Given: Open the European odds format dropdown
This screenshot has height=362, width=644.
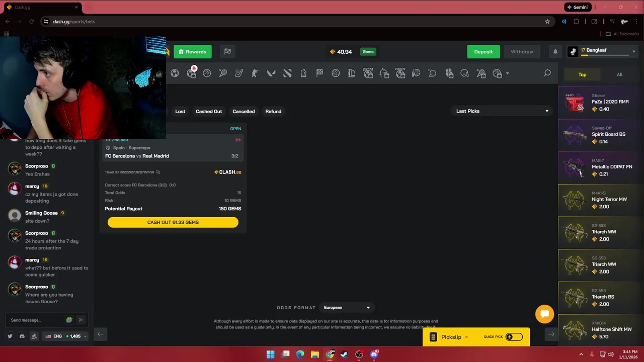Looking at the screenshot, I should point(347,308).
